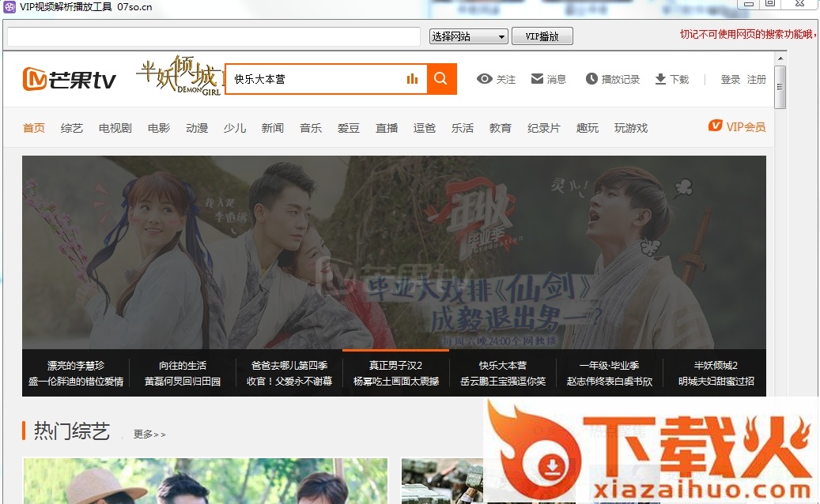This screenshot has height=504, width=820.
Task: Open the 动漫 navigation tab
Action: click(x=197, y=128)
